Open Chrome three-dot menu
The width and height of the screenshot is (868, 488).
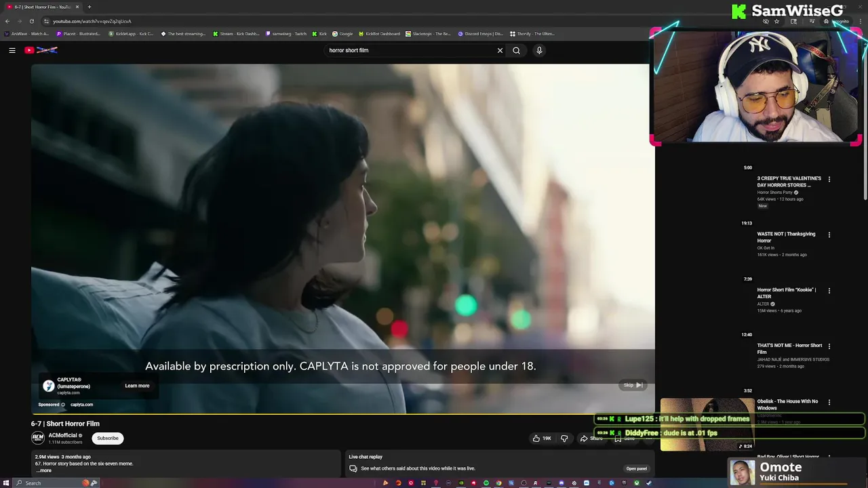pos(861,21)
